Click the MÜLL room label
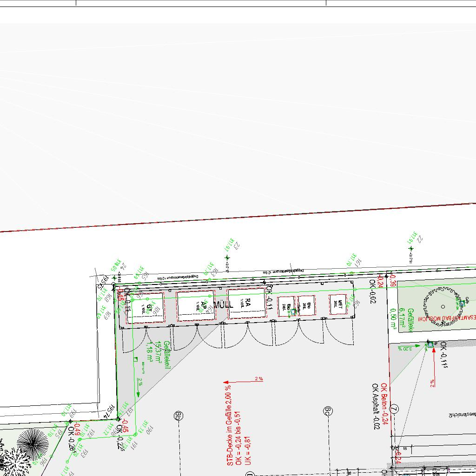 coord(223,305)
